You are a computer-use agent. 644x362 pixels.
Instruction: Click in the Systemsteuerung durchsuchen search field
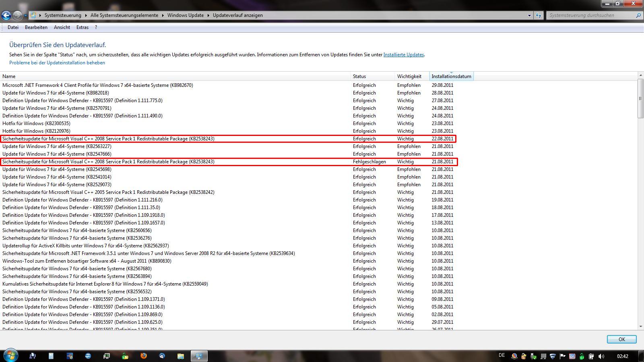(x=590, y=15)
